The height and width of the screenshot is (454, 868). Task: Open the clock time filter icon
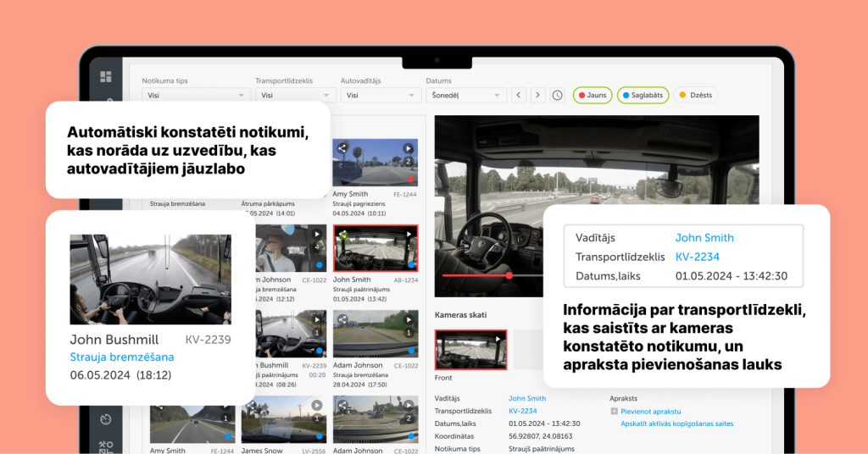(557, 95)
